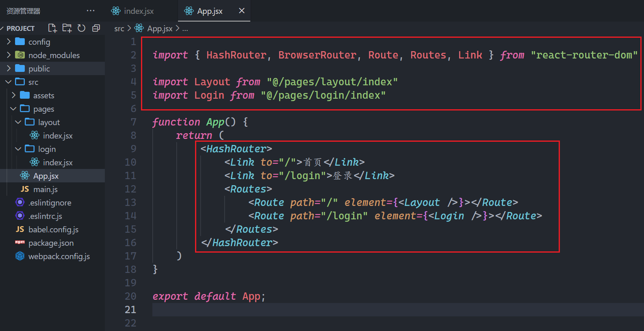Open package.json in the explorer
644x331 pixels.
coord(52,243)
